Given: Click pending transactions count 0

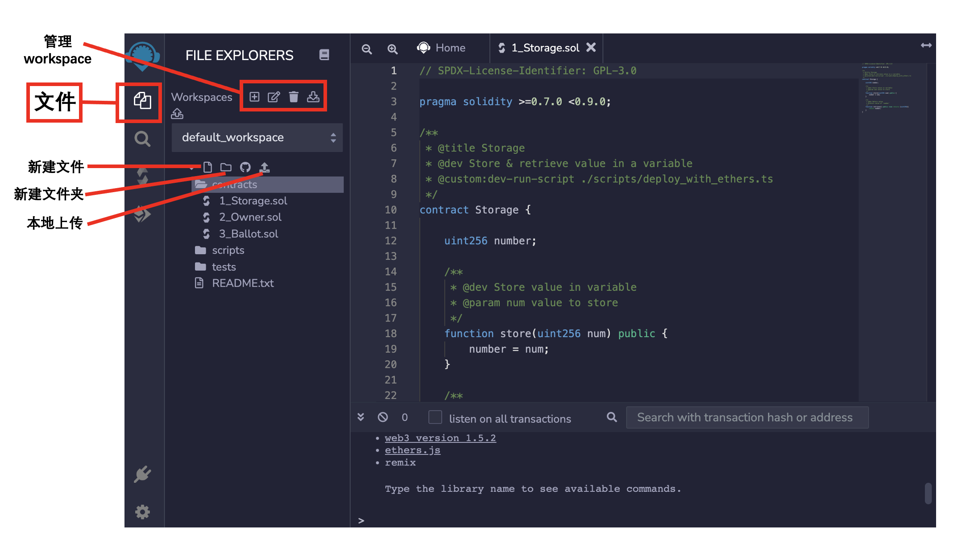Looking at the screenshot, I should [405, 417].
